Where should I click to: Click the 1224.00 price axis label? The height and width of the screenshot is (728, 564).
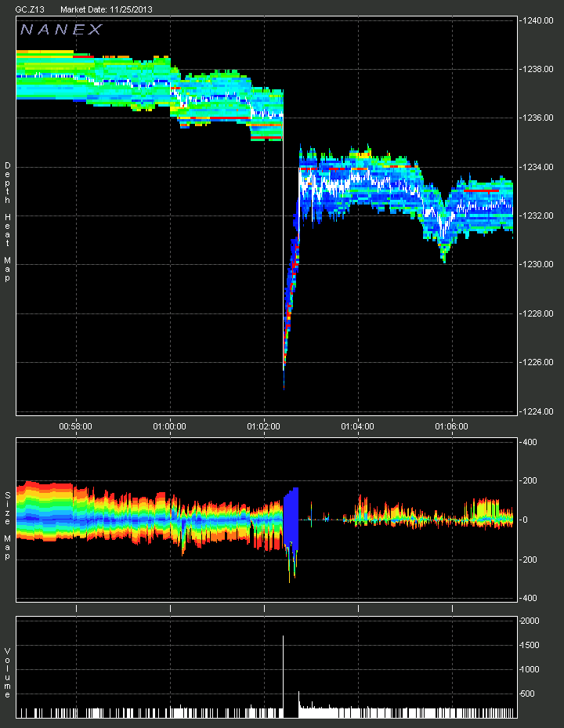(537, 411)
